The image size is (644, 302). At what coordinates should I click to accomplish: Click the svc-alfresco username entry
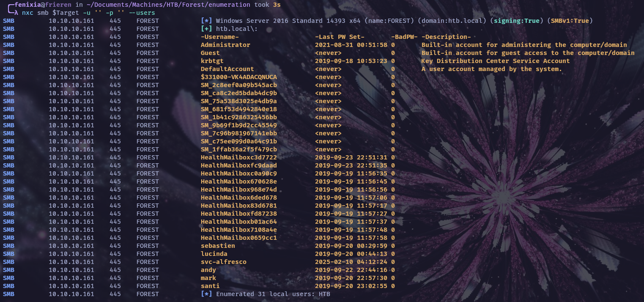[223, 262]
